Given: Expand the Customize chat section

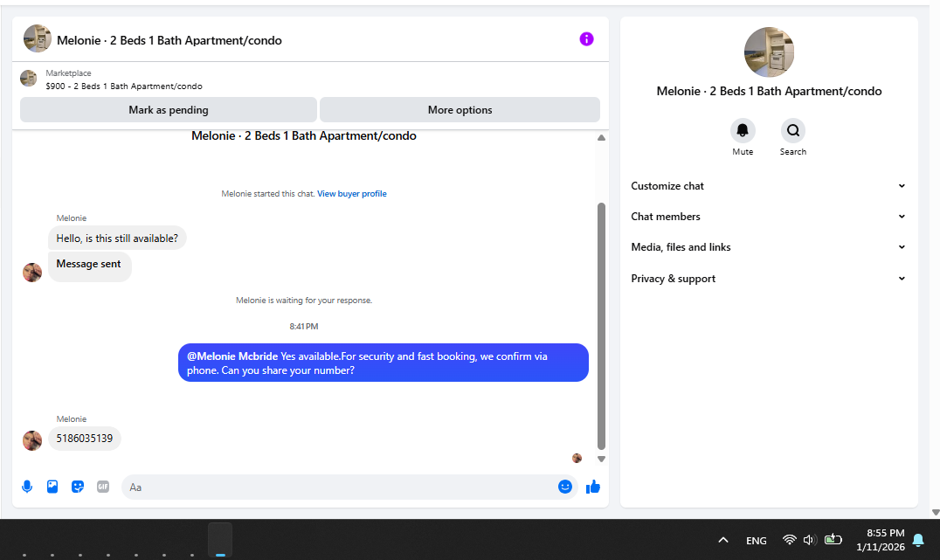Looking at the screenshot, I should point(768,186).
